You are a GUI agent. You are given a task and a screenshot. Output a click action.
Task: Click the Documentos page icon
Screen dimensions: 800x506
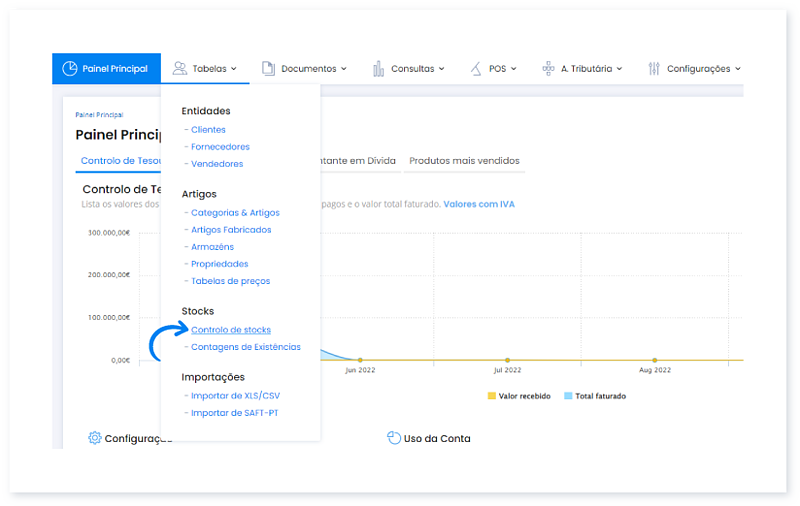(268, 68)
